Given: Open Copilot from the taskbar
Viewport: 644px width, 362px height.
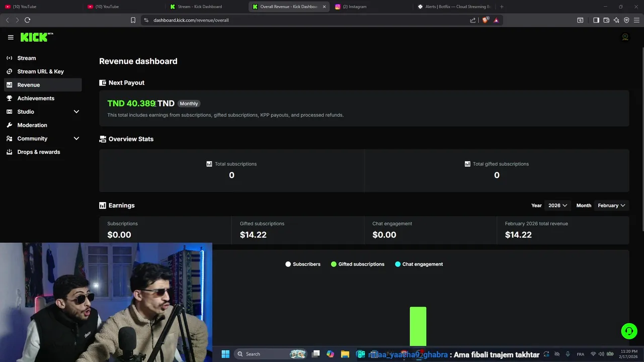Looking at the screenshot, I should pyautogui.click(x=330, y=354).
